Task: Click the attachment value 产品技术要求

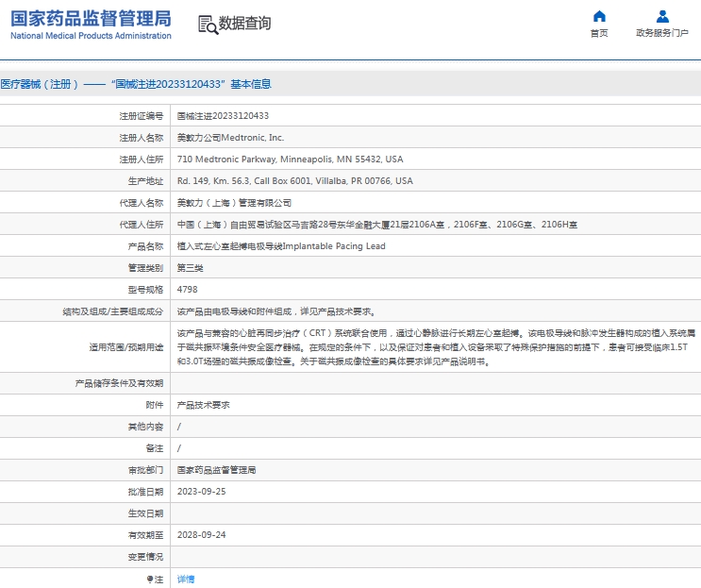Action: click(x=203, y=405)
